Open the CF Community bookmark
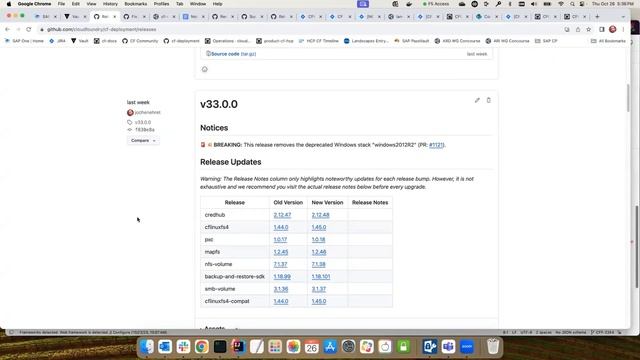The width and height of the screenshot is (640, 360). click(140, 41)
